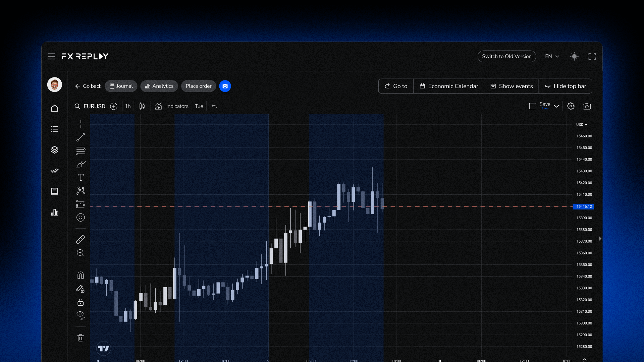This screenshot has height=362, width=644.
Task: Click the 15416.12 price label
Action: click(584, 206)
